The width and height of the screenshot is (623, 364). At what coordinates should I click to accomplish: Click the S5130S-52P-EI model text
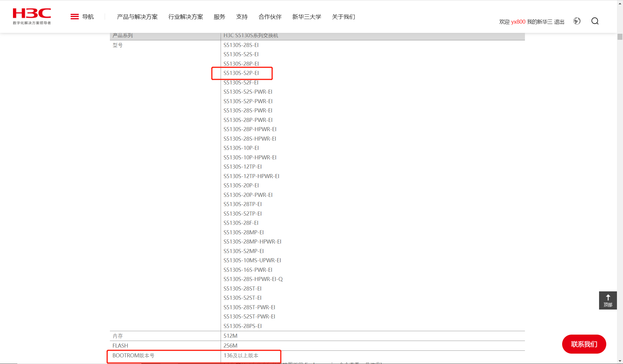(x=241, y=73)
